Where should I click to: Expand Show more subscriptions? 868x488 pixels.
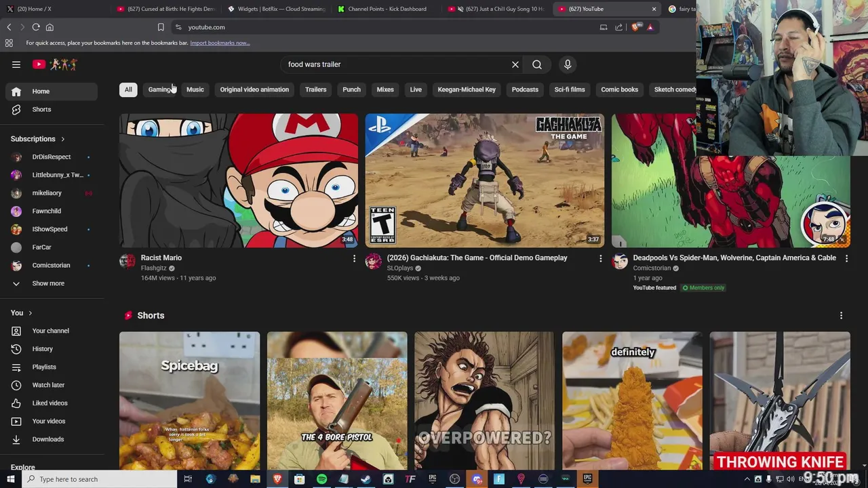[x=52, y=283]
